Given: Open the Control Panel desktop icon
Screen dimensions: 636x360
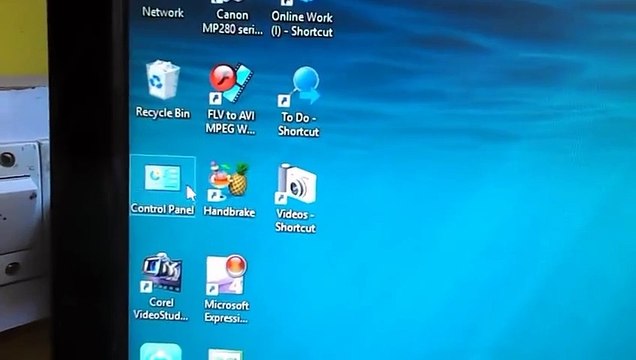Looking at the screenshot, I should pyautogui.click(x=163, y=177).
